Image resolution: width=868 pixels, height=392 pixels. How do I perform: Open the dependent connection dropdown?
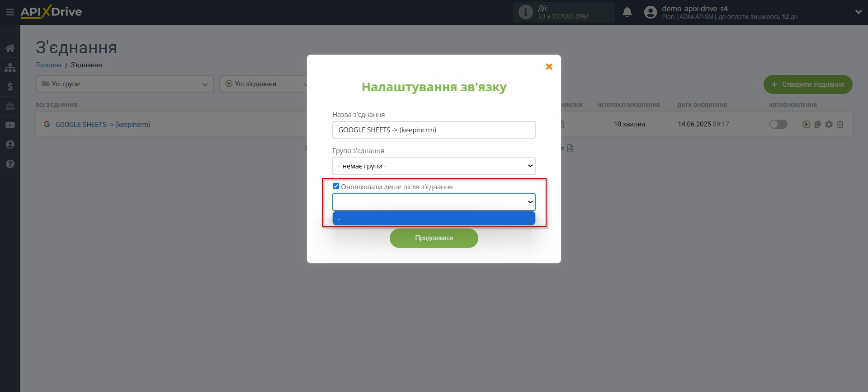point(434,202)
